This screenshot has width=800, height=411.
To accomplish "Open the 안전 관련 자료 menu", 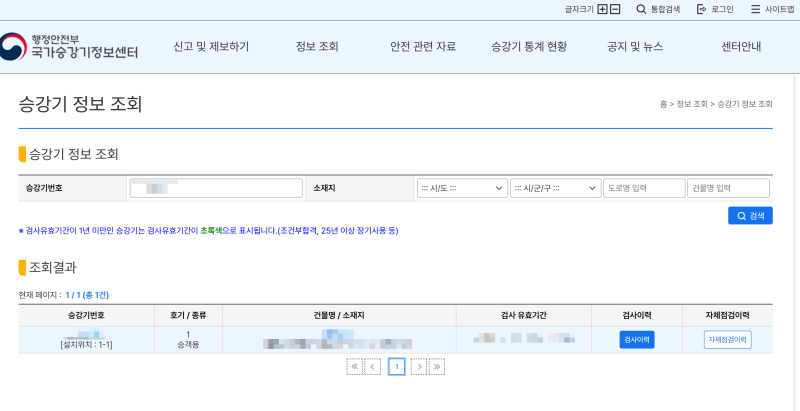I will 423,47.
